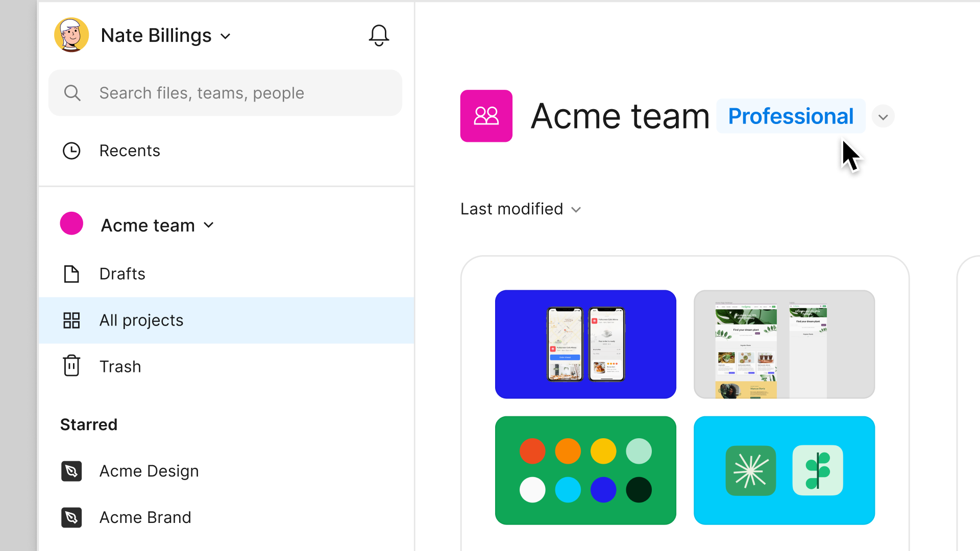Expand the Professional plan dropdown

coord(884,116)
